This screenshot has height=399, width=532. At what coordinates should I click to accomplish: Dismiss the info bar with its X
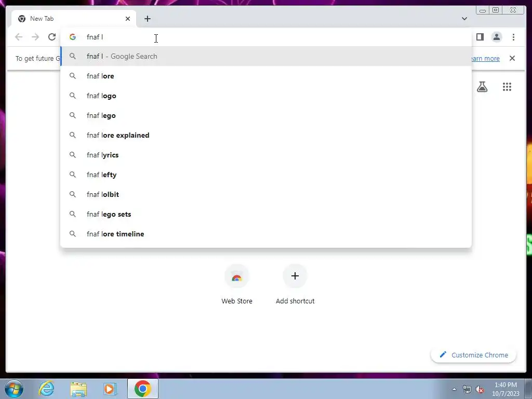point(512,58)
